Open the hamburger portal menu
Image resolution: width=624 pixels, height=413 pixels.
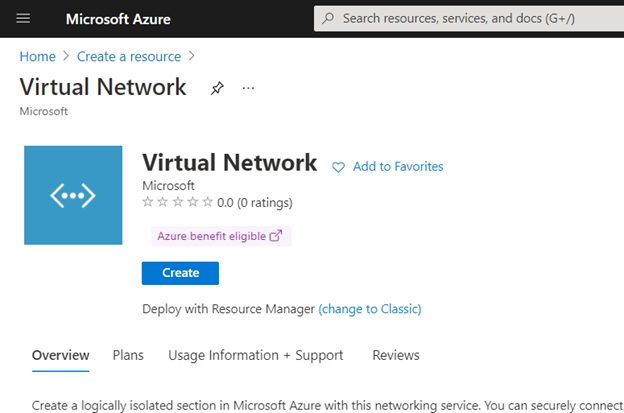click(23, 18)
